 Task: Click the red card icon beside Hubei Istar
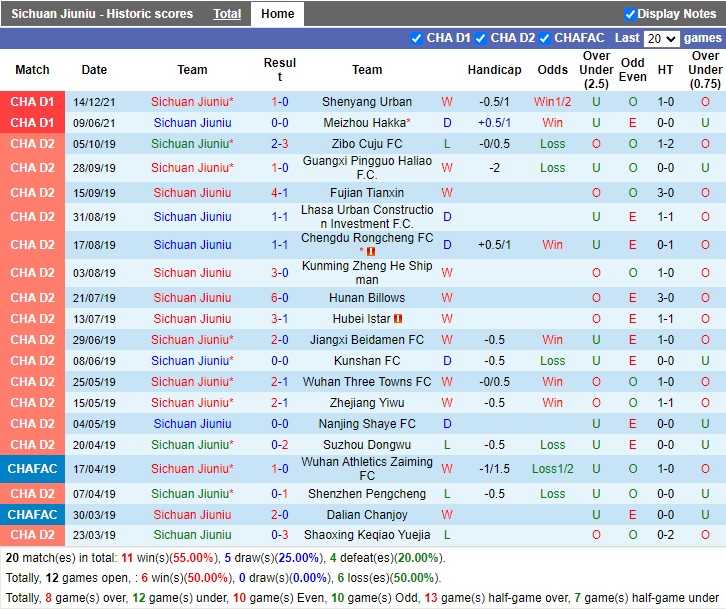pyautogui.click(x=397, y=319)
